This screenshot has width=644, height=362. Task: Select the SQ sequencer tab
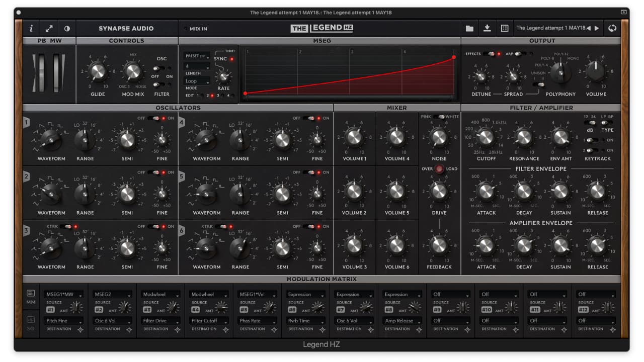[31, 322]
